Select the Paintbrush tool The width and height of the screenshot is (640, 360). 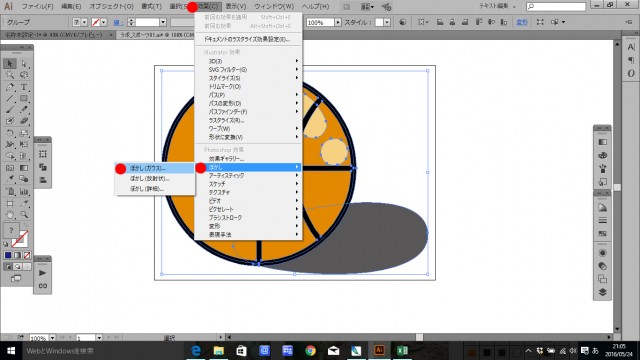10,110
